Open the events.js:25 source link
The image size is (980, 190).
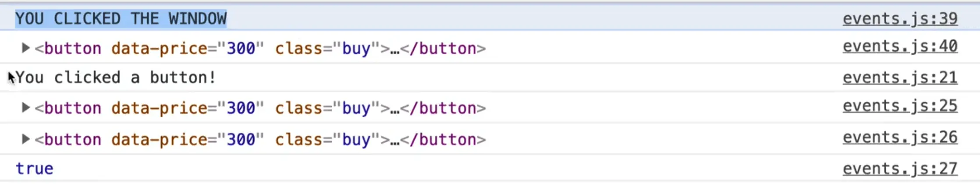900,106
